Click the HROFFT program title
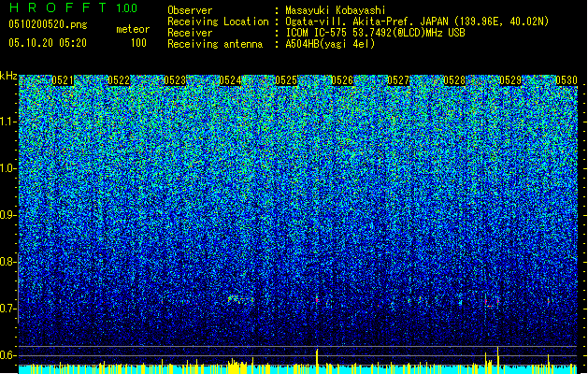Viewport: 588px width, 374px height. [58, 8]
